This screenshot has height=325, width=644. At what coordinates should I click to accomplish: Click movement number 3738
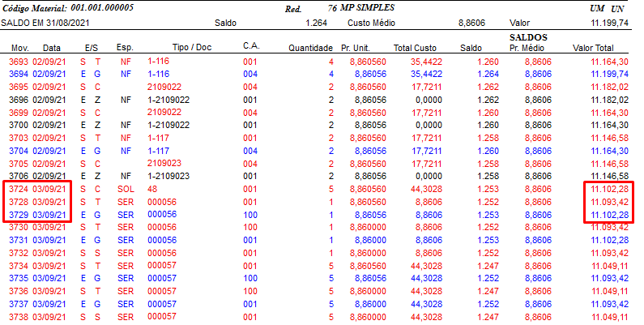[x=19, y=317]
